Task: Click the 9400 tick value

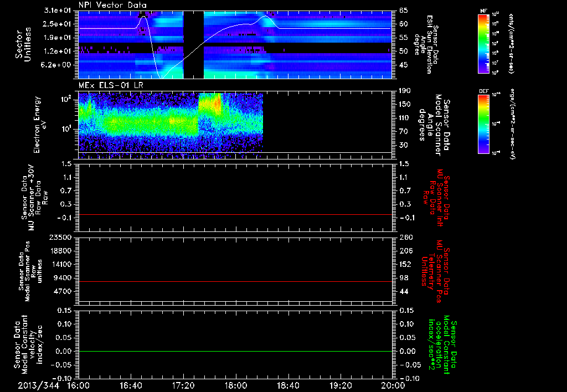Action: pos(63,278)
